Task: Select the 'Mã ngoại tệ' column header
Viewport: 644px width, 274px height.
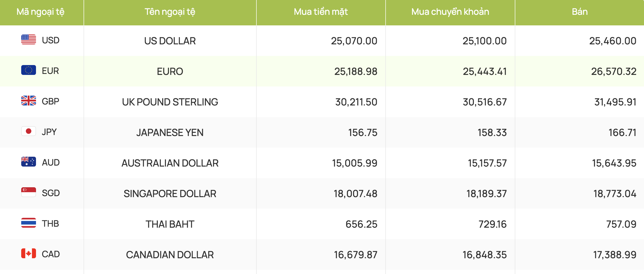Action: point(40,12)
